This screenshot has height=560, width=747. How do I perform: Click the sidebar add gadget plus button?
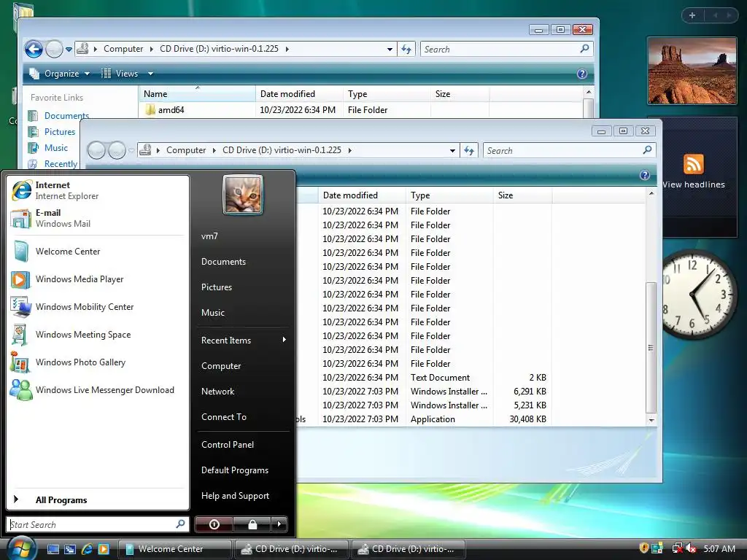[x=692, y=15]
